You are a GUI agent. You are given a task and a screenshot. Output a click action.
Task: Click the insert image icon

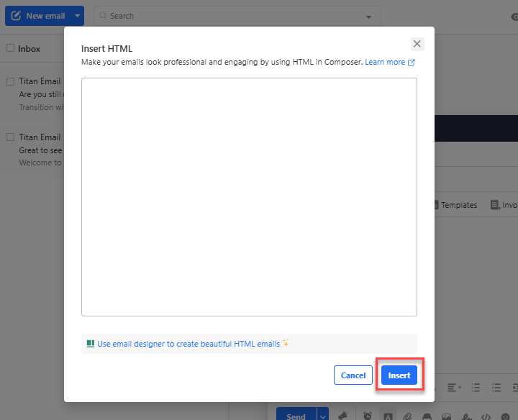click(x=446, y=416)
